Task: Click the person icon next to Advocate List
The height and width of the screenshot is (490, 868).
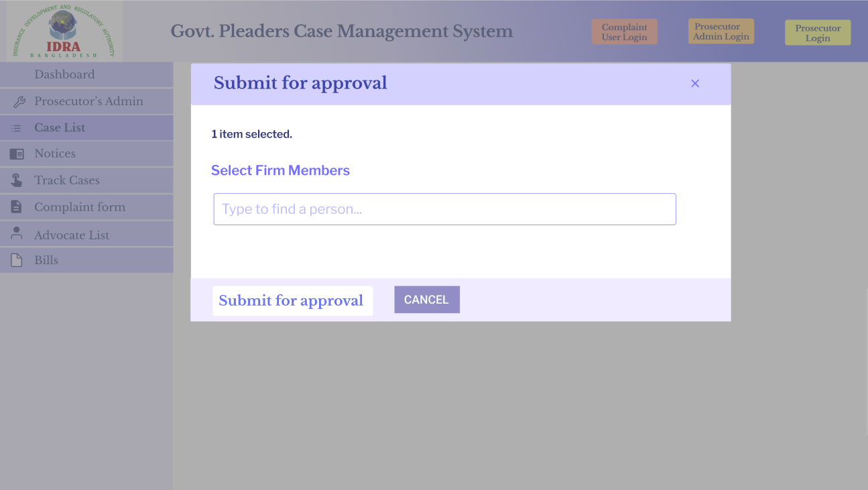Action: (x=17, y=234)
